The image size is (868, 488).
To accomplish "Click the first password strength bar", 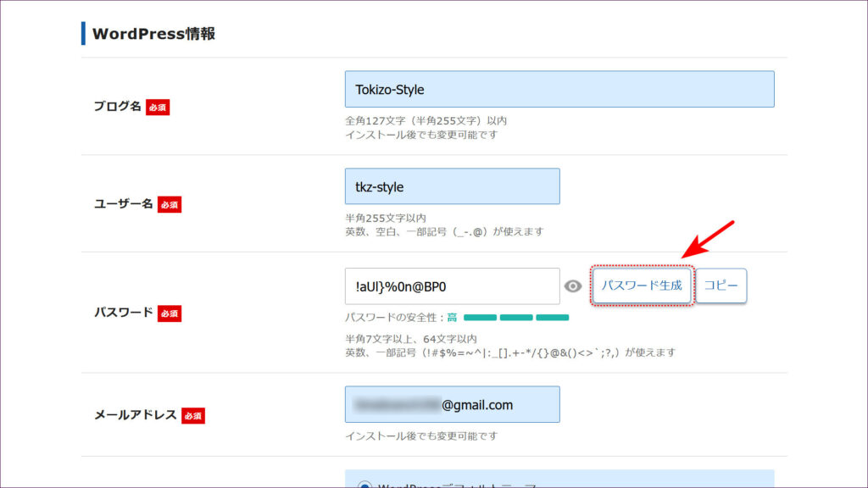I will [480, 318].
